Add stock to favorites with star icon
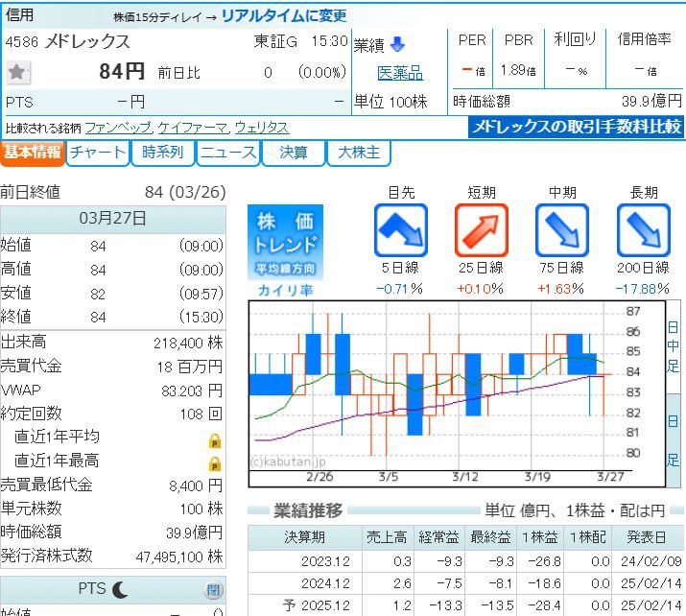The image size is (686, 616). (18, 71)
